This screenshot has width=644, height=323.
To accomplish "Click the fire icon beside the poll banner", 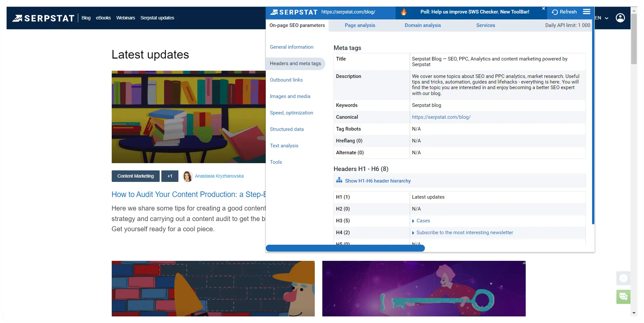I will 403,12.
